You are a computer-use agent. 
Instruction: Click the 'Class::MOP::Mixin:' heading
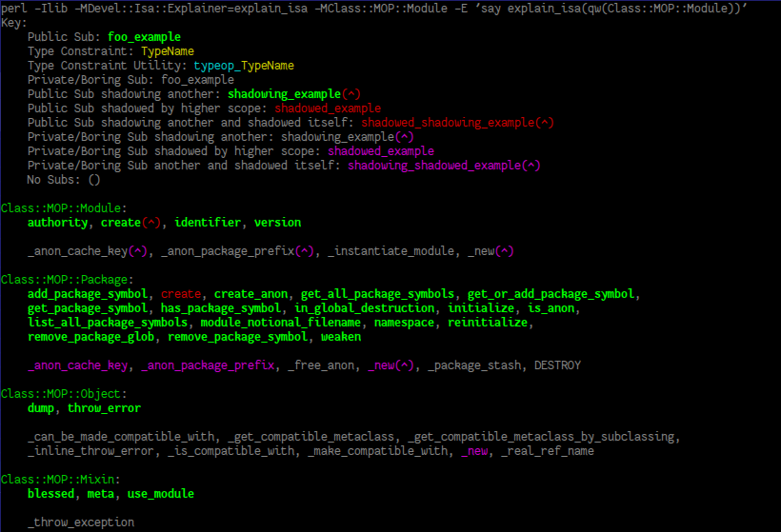click(61, 480)
